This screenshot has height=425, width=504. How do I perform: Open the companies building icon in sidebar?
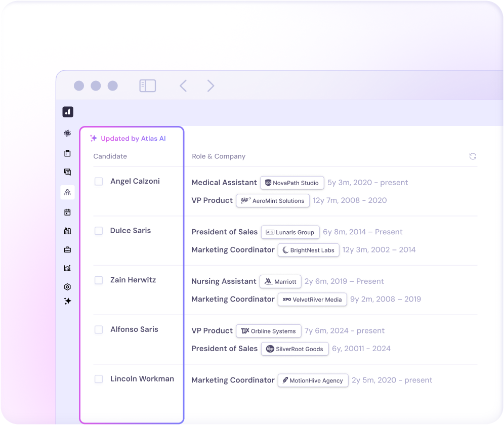click(x=67, y=231)
